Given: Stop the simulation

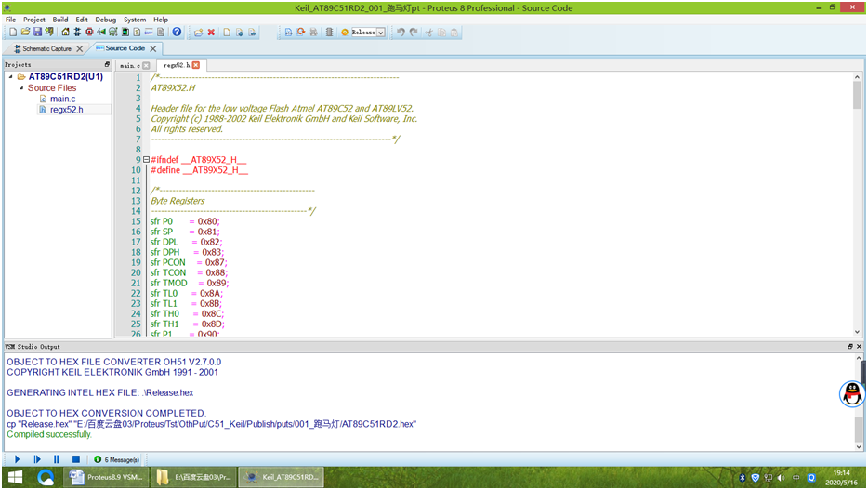Looking at the screenshot, I should coord(76,459).
